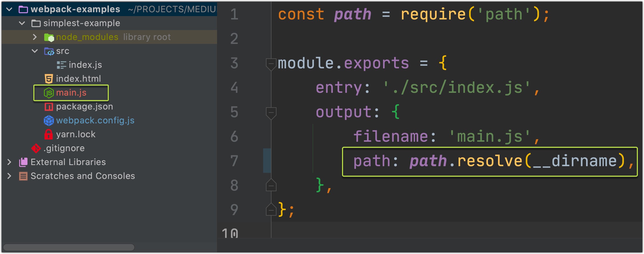Click __dirname in the editor
Image resolution: width=644 pixels, height=254 pixels.
tap(574, 161)
